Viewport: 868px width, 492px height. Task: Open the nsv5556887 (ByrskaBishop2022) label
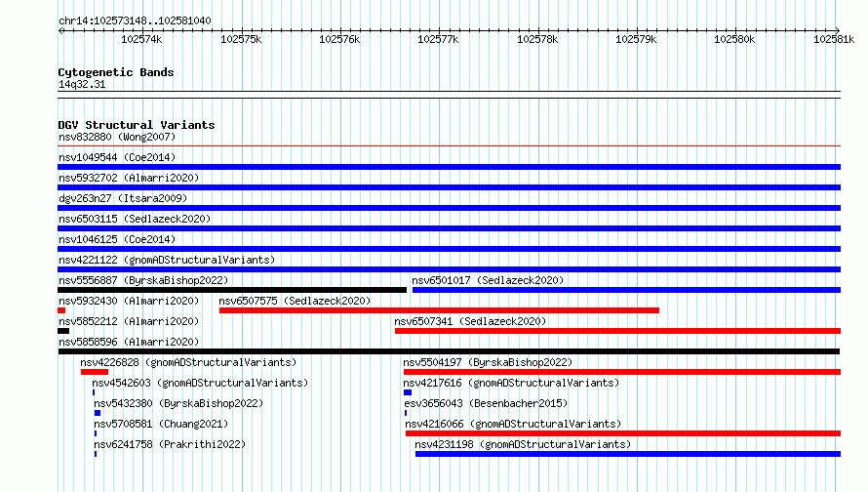(143, 280)
